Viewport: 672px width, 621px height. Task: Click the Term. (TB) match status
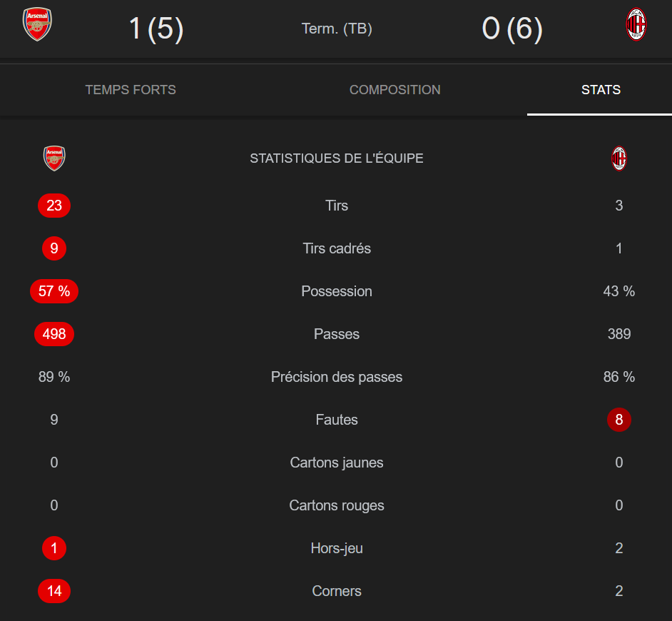click(x=337, y=29)
